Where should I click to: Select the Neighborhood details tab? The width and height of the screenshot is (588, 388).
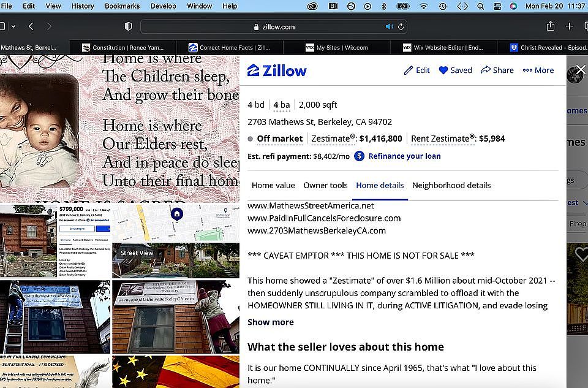451,185
